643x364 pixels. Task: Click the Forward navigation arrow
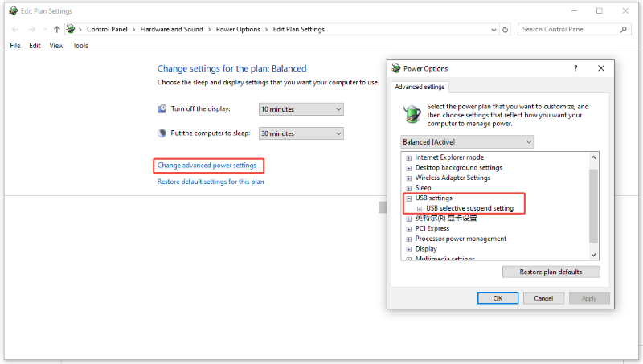click(x=31, y=29)
